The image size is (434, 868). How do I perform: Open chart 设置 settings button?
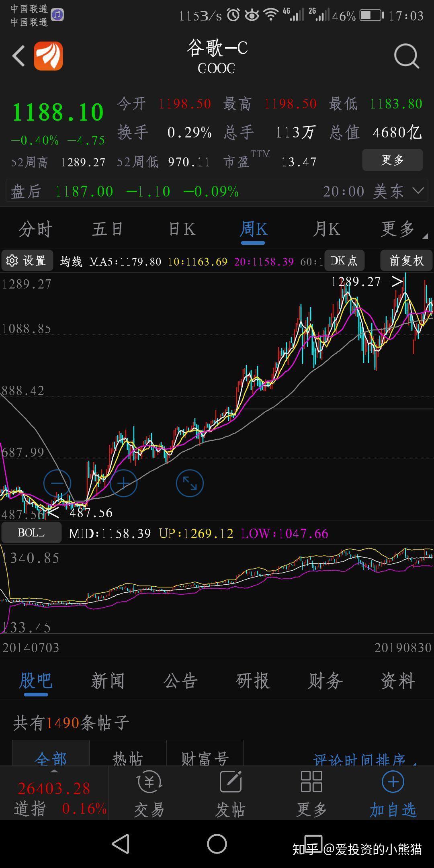point(27,260)
